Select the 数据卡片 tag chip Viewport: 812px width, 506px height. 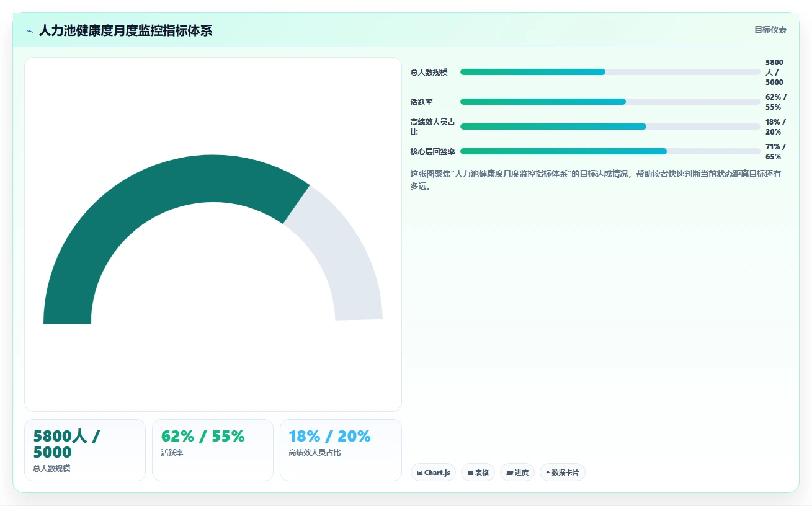[563, 473]
